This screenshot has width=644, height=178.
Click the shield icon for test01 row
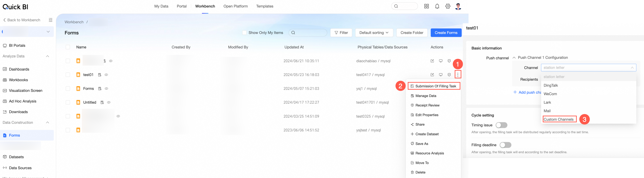point(449,75)
